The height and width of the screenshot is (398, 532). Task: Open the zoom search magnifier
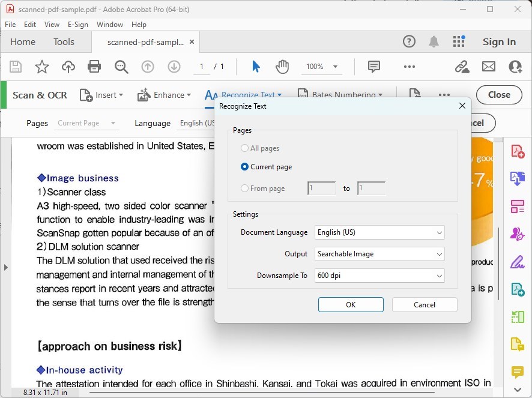121,67
